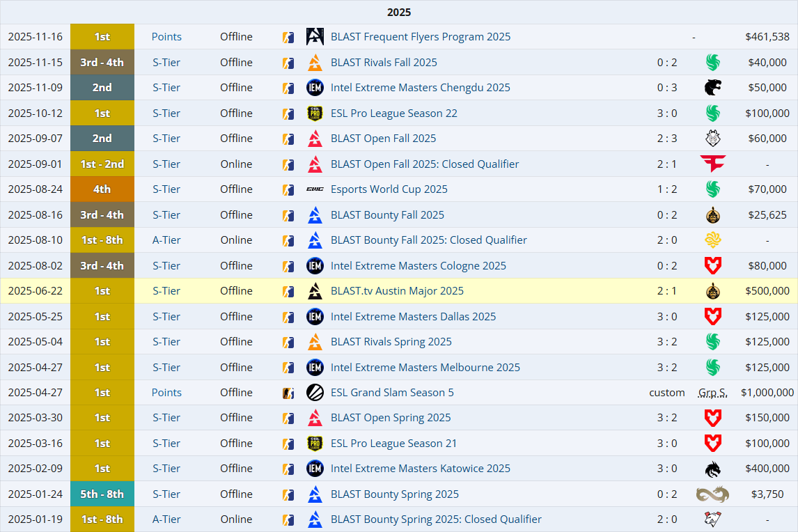Viewport: 798px width, 532px height.
Task: Click the FURIA panther logo in IEM Chengdu row
Action: 712,88
